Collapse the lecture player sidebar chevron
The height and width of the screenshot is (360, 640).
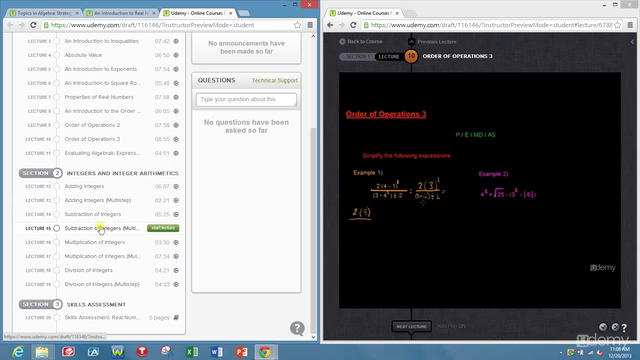633,42
